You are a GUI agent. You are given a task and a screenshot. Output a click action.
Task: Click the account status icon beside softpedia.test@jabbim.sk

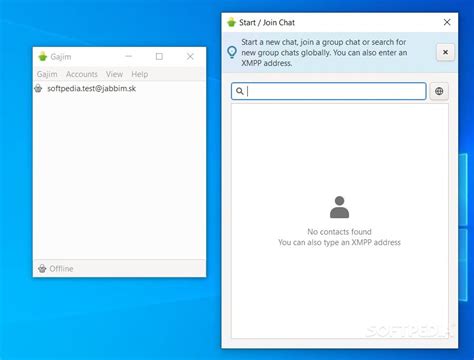click(x=38, y=89)
